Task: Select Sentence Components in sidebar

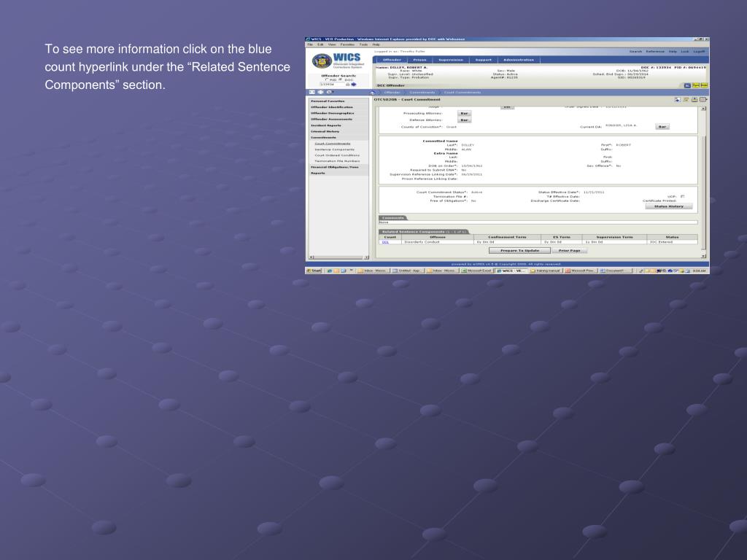Action: [x=334, y=149]
